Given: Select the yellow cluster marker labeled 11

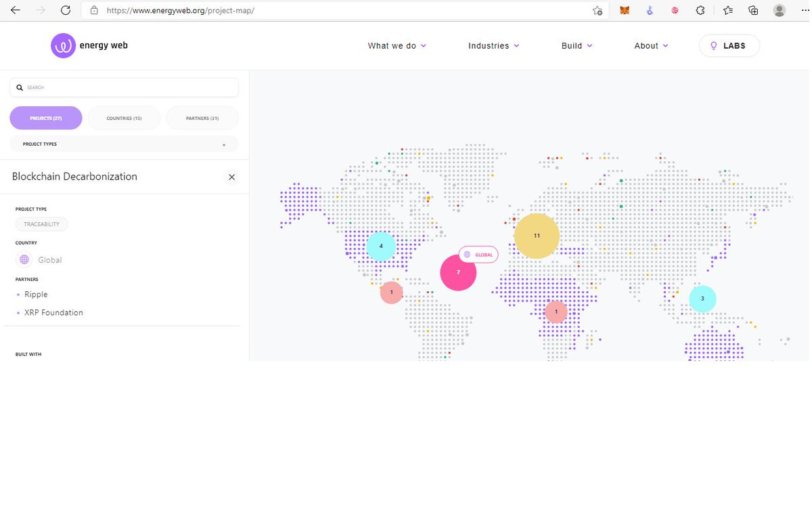Looking at the screenshot, I should (537, 236).
